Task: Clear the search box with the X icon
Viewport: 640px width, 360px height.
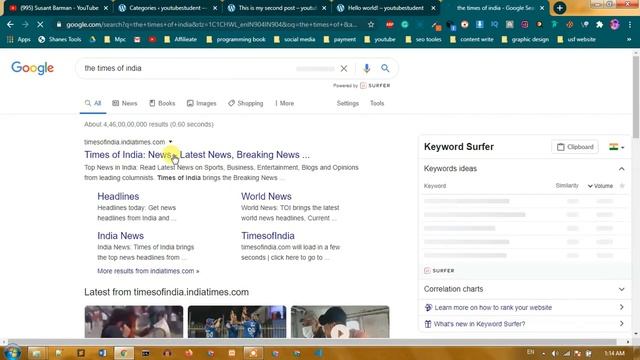Action: (344, 68)
